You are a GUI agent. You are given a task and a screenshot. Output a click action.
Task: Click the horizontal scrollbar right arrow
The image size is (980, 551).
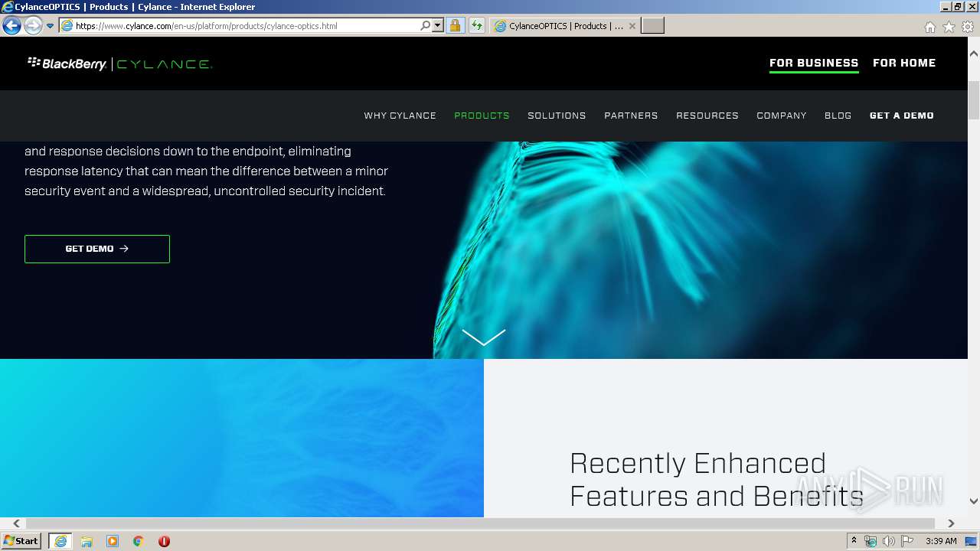click(951, 523)
